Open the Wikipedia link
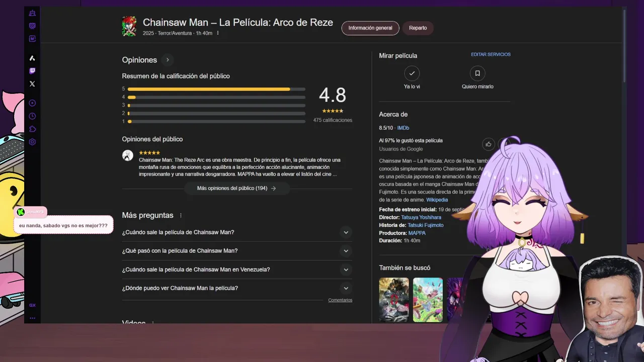 click(x=437, y=200)
